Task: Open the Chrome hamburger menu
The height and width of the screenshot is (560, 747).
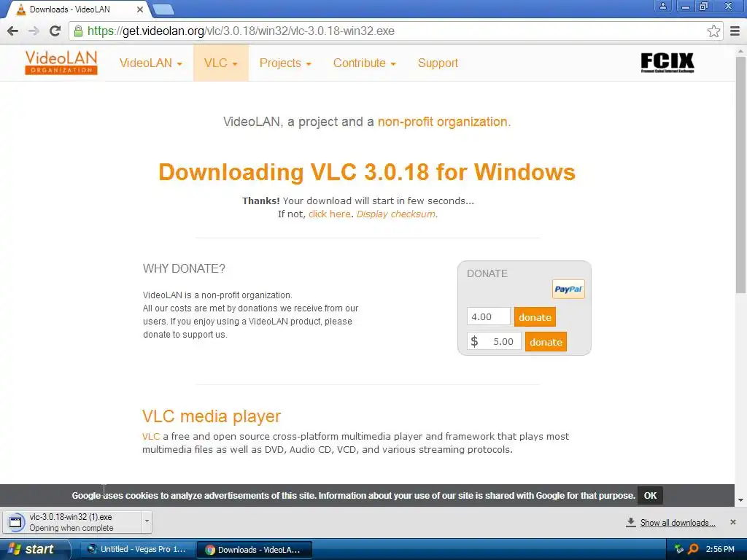Action: [x=735, y=31]
